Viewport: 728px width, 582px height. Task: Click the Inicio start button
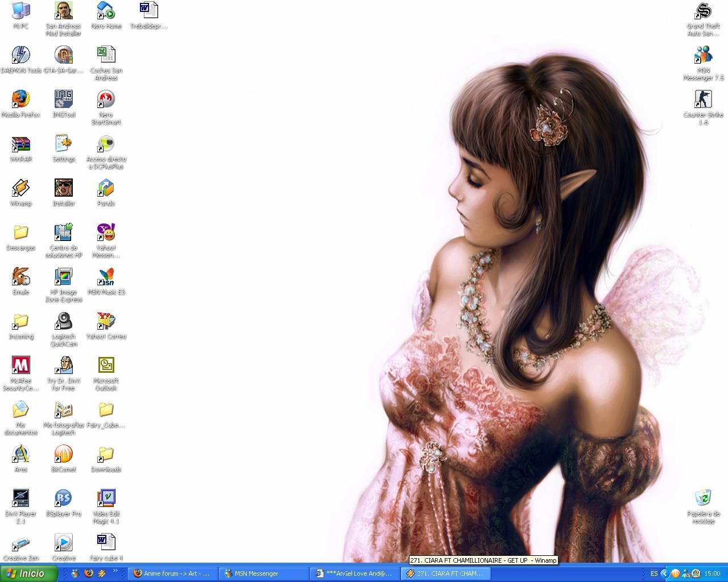[x=28, y=573]
